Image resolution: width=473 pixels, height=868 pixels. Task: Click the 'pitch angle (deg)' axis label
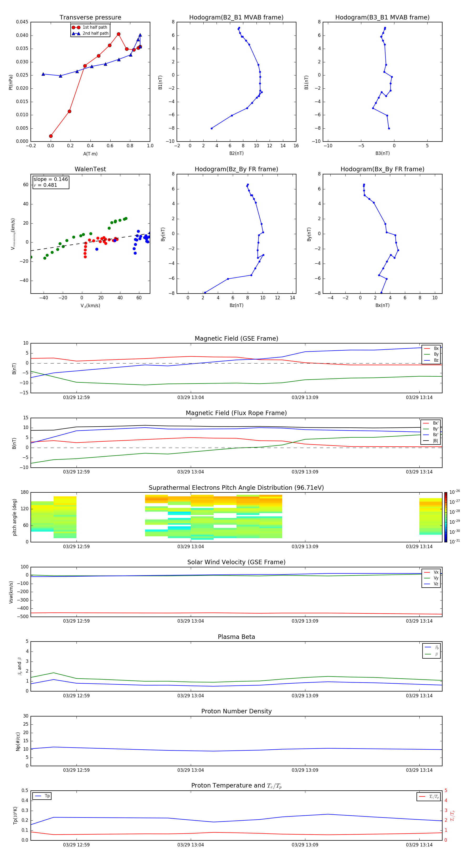pos(14,517)
